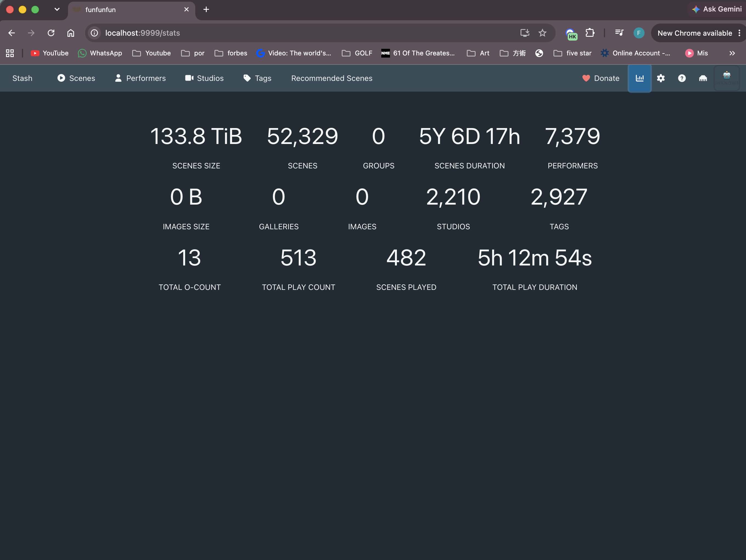
Task: Open the Statistics chart icon in navbar
Action: [x=639, y=78]
